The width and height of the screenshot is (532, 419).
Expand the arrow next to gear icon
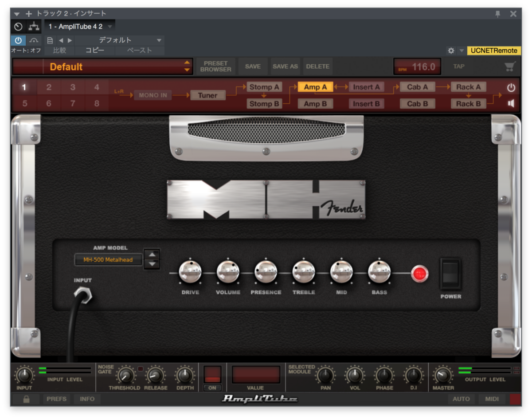coord(462,51)
